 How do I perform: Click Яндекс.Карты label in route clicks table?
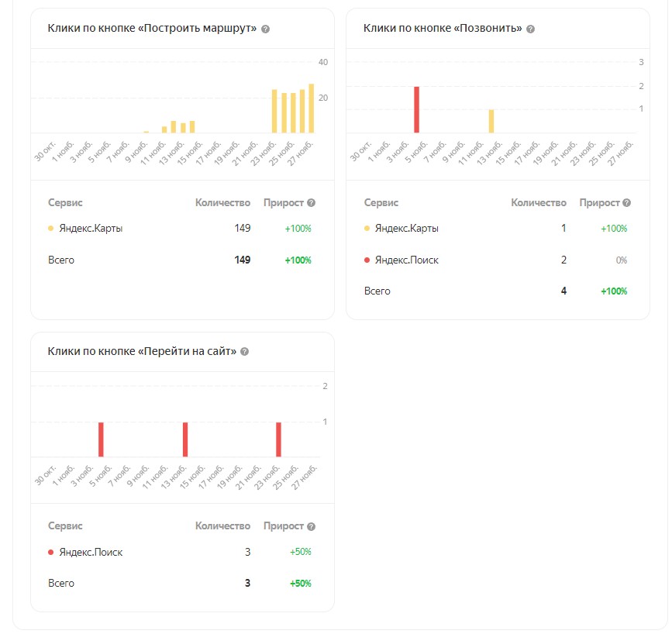tap(91, 229)
